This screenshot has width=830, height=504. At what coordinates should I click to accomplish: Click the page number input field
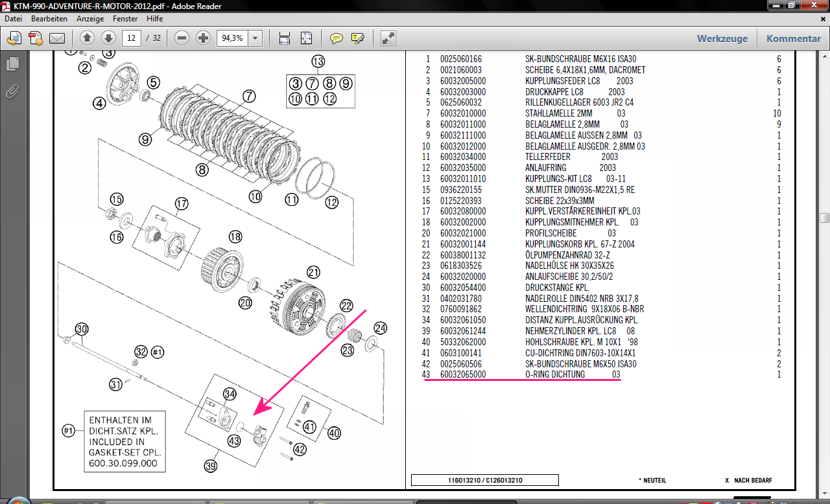[x=131, y=38]
